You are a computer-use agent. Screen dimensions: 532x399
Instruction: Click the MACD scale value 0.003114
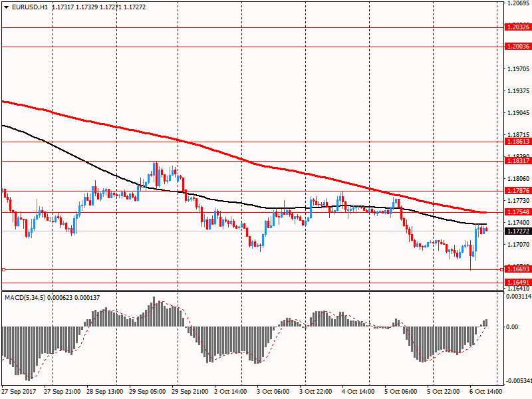[x=519, y=297]
